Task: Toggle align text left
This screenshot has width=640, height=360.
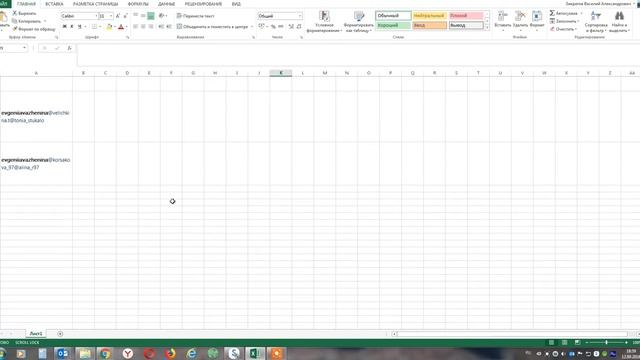Action: click(x=136, y=27)
